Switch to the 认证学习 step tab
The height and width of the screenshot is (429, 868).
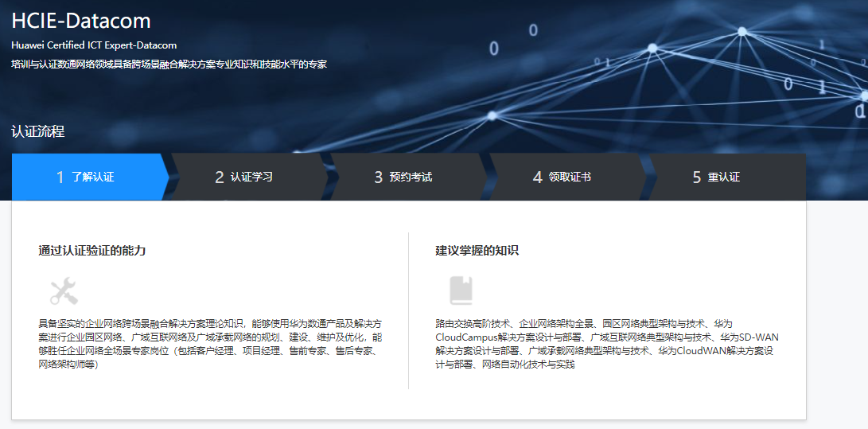(x=249, y=177)
